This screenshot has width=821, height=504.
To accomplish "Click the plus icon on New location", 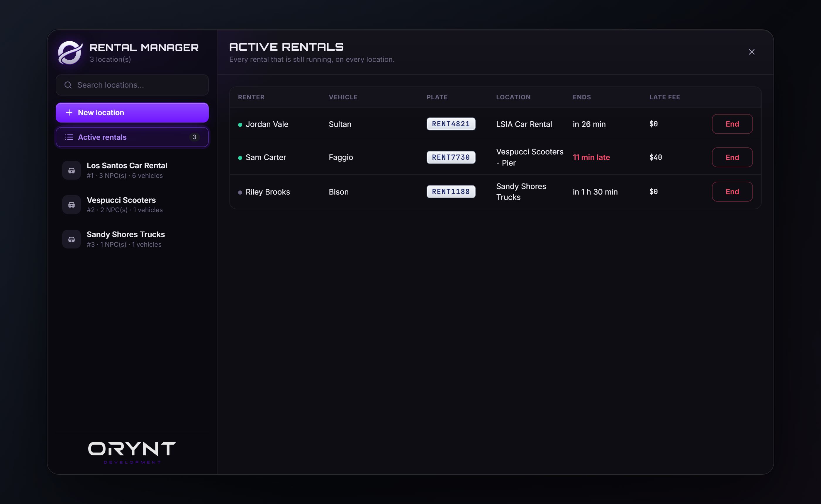I will pos(69,113).
